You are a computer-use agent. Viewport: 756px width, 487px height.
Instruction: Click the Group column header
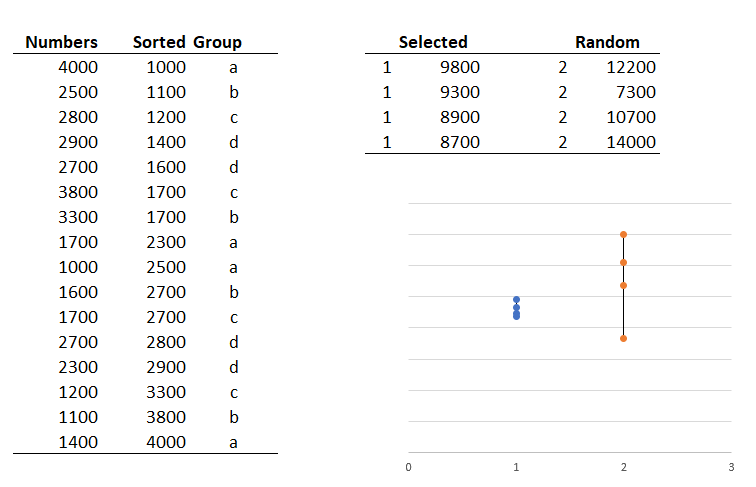tap(217, 42)
